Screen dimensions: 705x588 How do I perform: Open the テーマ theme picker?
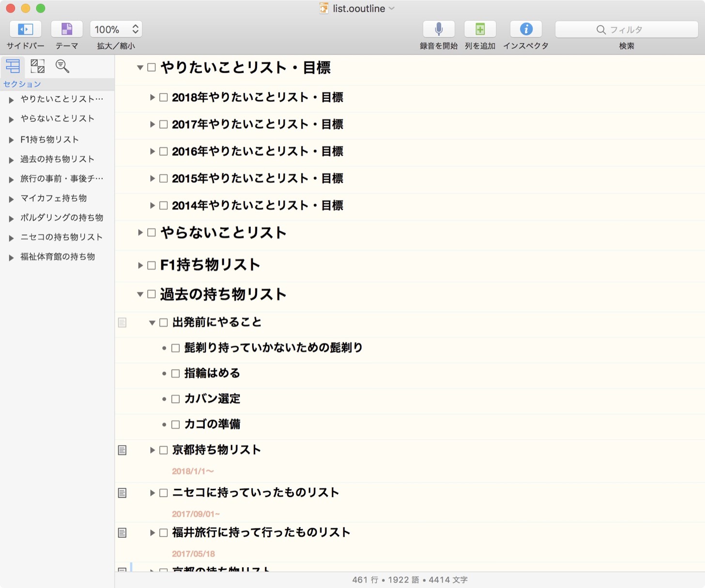tap(66, 30)
